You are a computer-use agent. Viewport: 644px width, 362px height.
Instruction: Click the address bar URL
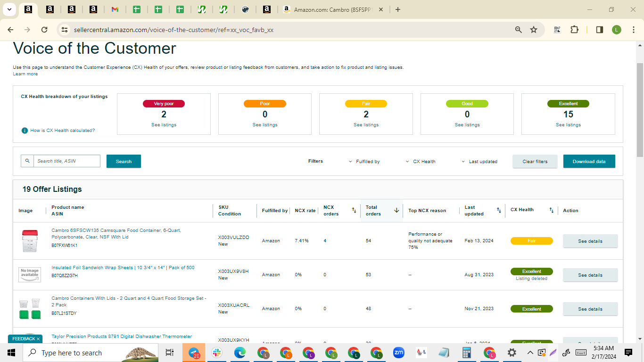[x=174, y=30]
